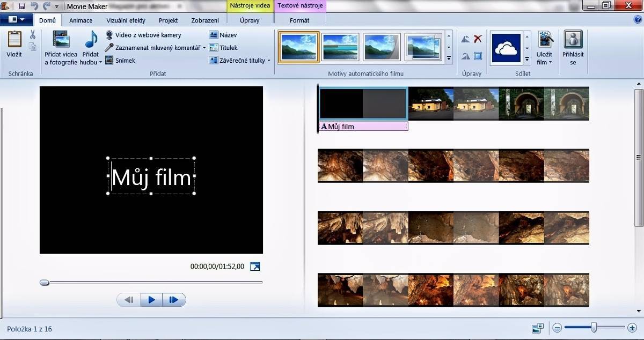This screenshot has height=340, width=644.
Task: Click the OneDrive cloud share icon
Action: click(506, 48)
